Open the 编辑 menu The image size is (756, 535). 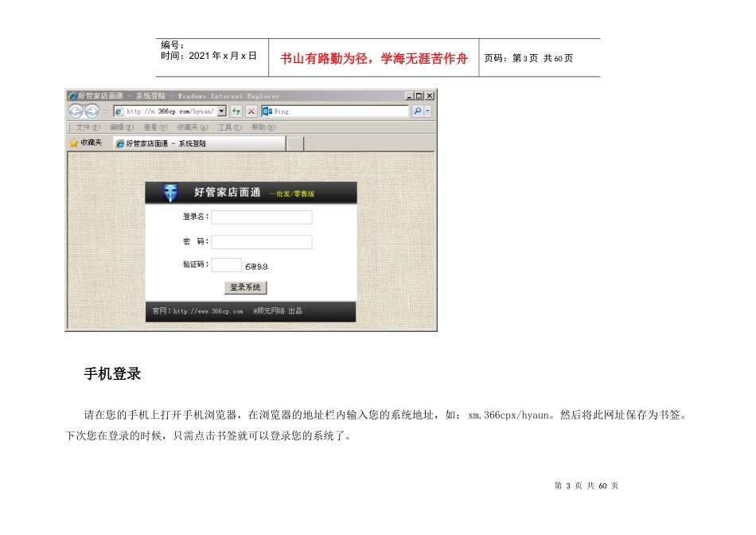(122, 127)
